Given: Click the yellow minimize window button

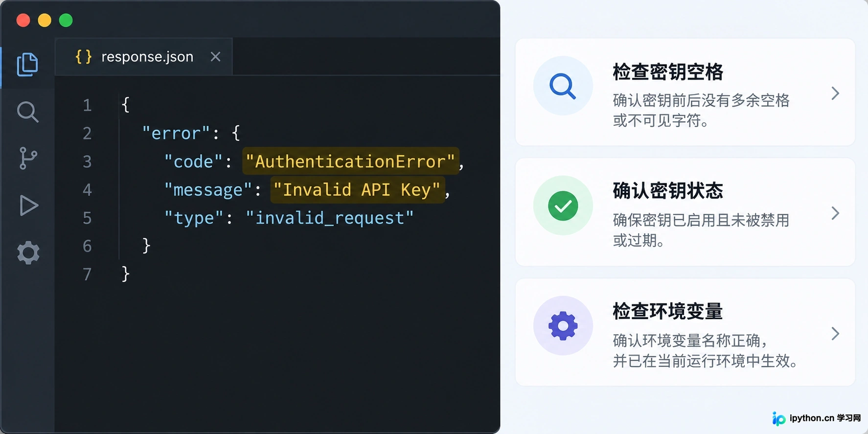Looking at the screenshot, I should [45, 20].
